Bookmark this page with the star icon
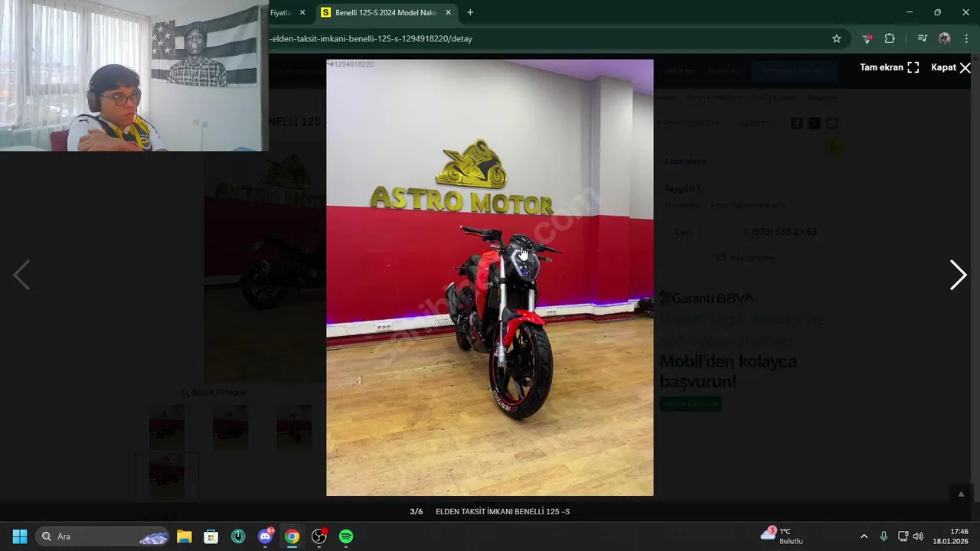The image size is (980, 551). click(x=837, y=38)
